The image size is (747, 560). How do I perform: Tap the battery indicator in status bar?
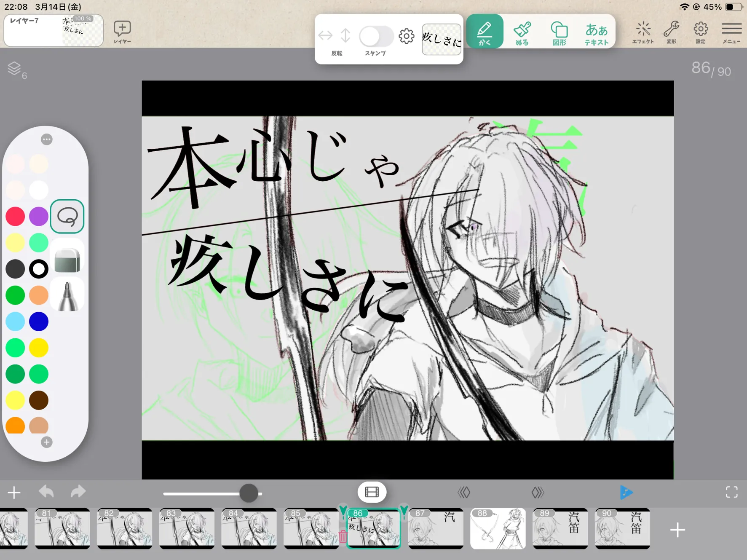click(734, 7)
